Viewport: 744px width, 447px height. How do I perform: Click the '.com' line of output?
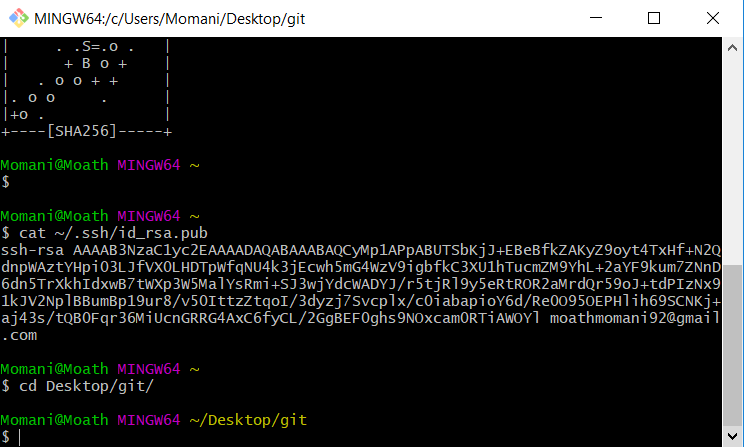(x=19, y=335)
